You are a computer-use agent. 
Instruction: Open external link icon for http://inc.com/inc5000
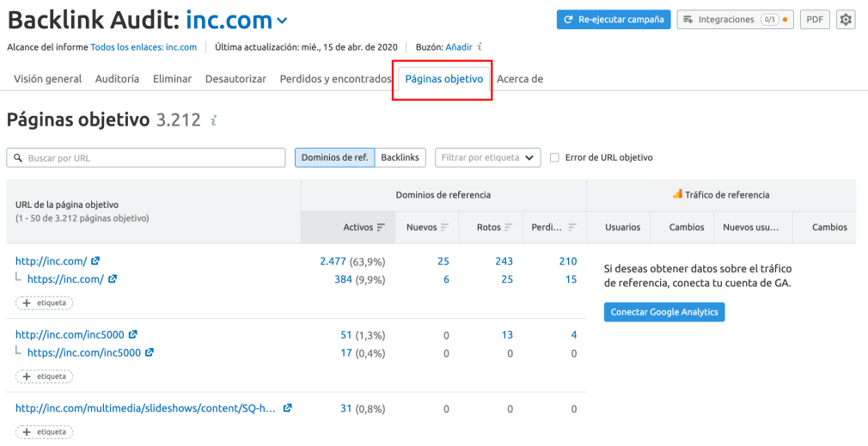[133, 334]
